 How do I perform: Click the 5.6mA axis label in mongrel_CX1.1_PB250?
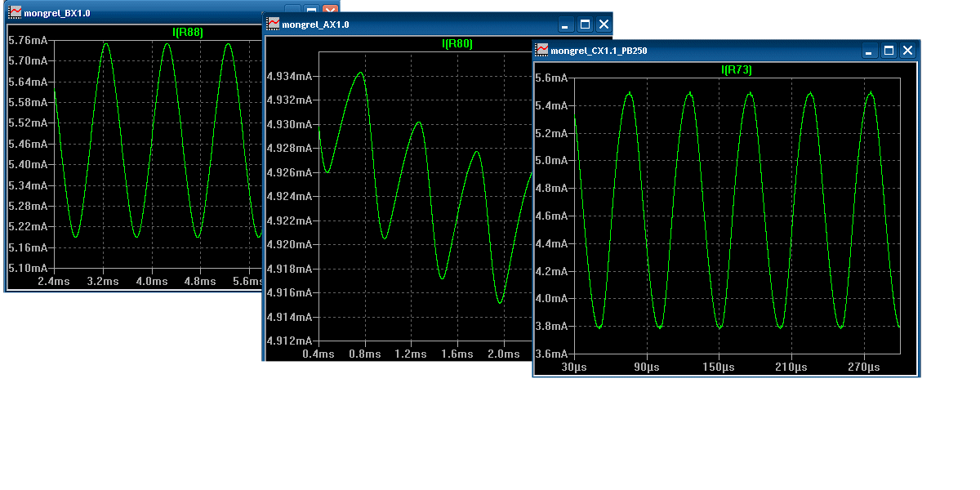click(550, 78)
